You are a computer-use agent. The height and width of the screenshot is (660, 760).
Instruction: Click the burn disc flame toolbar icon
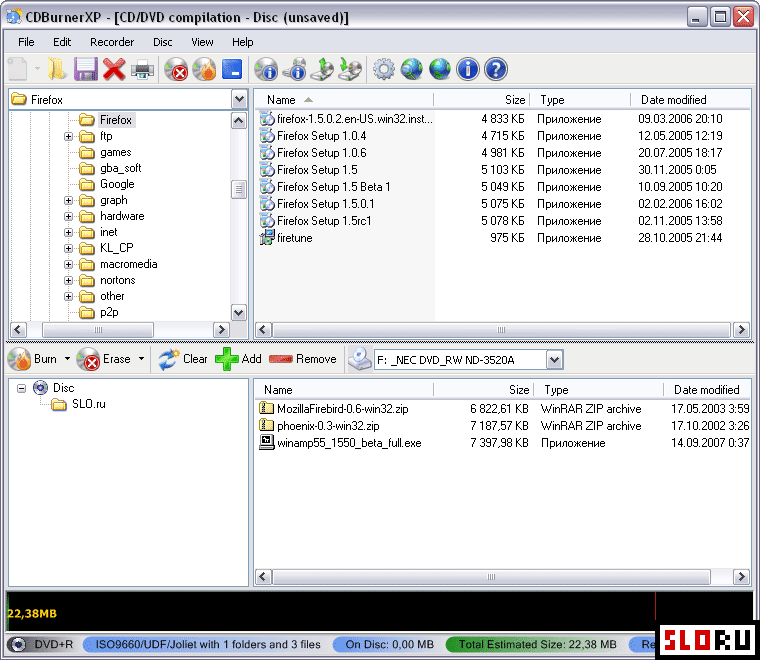coord(204,69)
